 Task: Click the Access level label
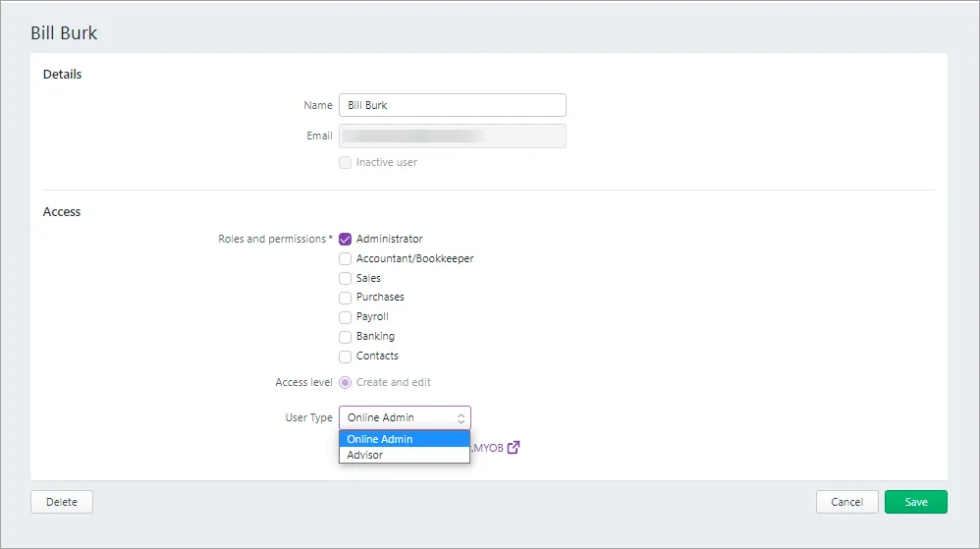303,383
